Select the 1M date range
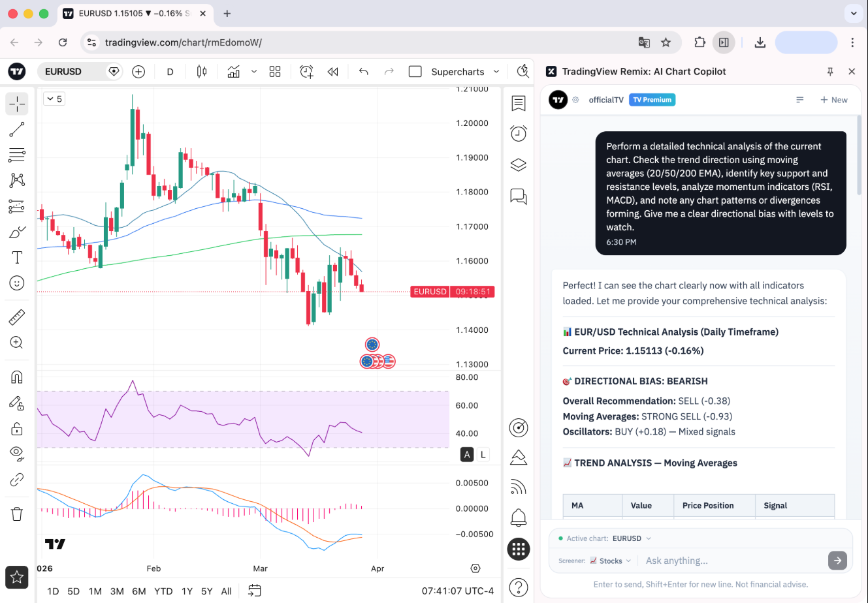 (x=95, y=591)
